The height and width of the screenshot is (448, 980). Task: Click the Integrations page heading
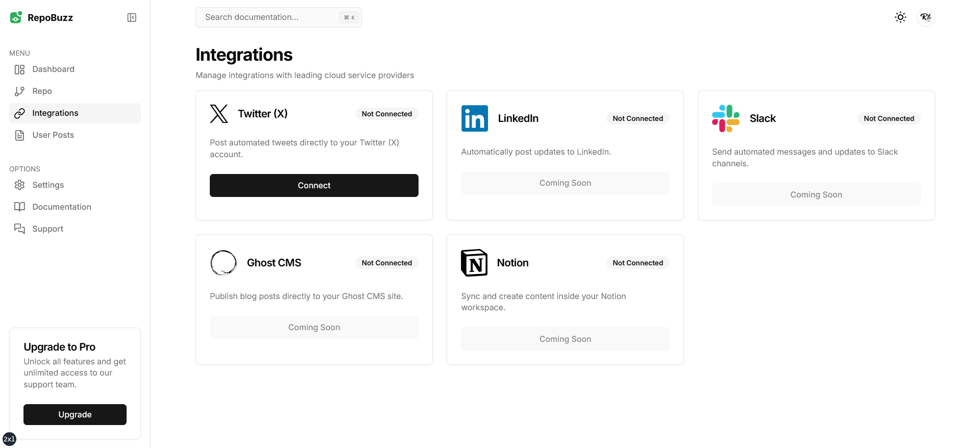tap(244, 55)
